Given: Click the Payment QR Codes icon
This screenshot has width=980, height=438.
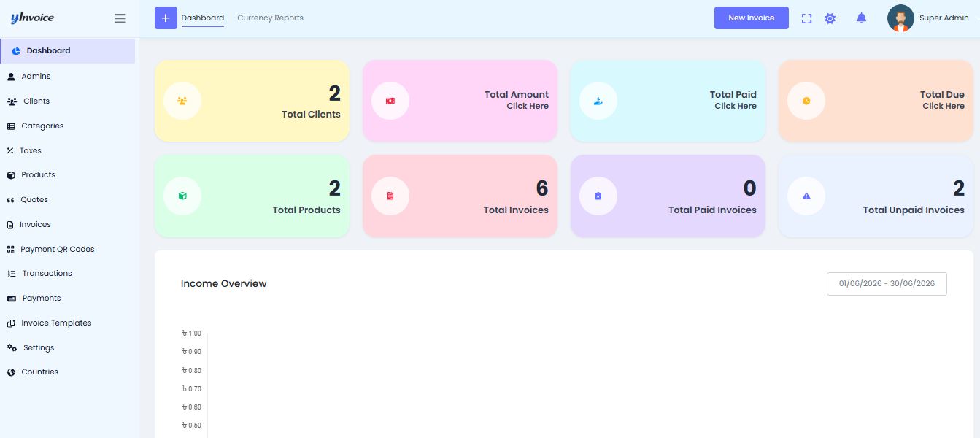Looking at the screenshot, I should pyautogui.click(x=11, y=249).
